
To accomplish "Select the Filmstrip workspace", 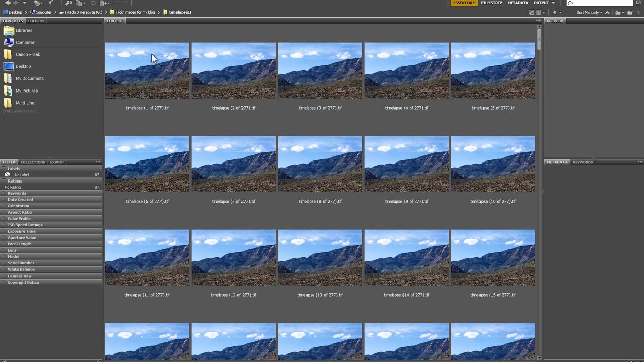I will [492, 3].
